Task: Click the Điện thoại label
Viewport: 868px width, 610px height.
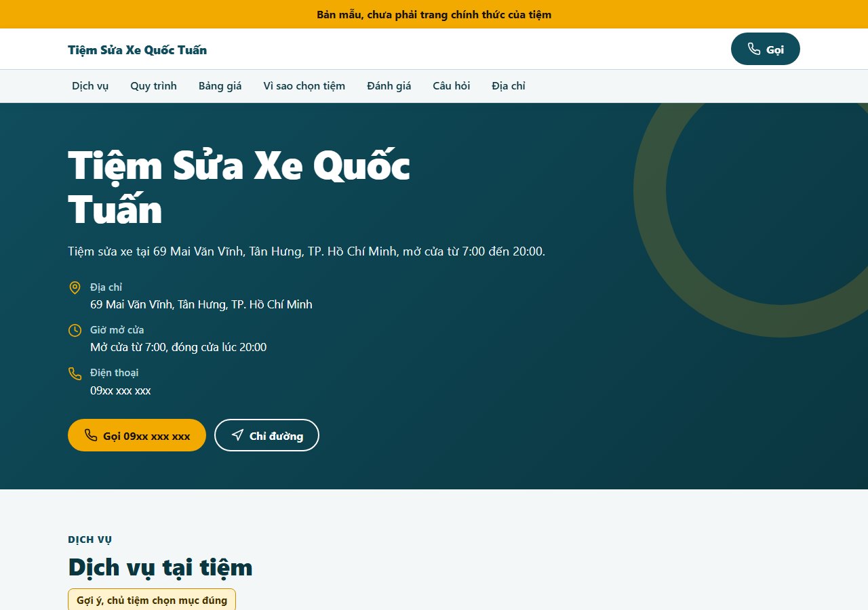Action: (115, 373)
